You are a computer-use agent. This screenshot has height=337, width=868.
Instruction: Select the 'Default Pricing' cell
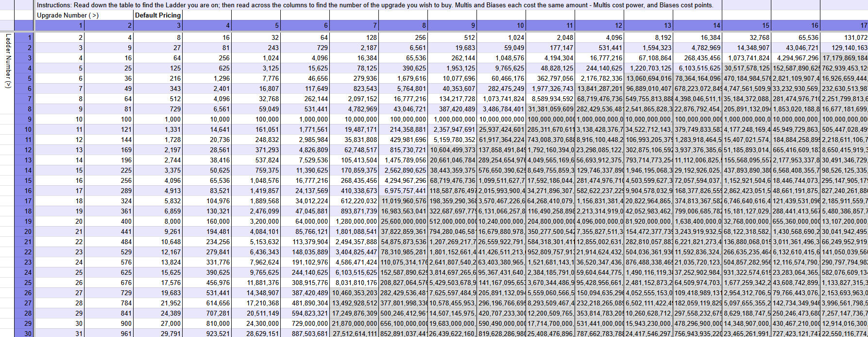coord(158,15)
